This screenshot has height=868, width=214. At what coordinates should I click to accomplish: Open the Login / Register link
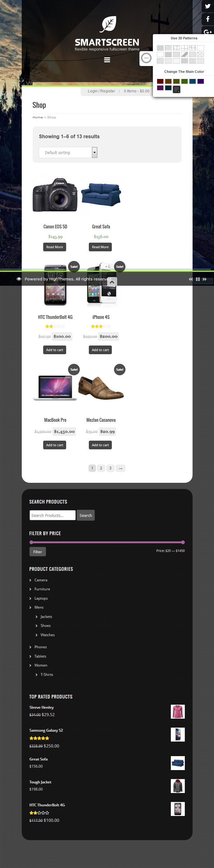(x=101, y=91)
